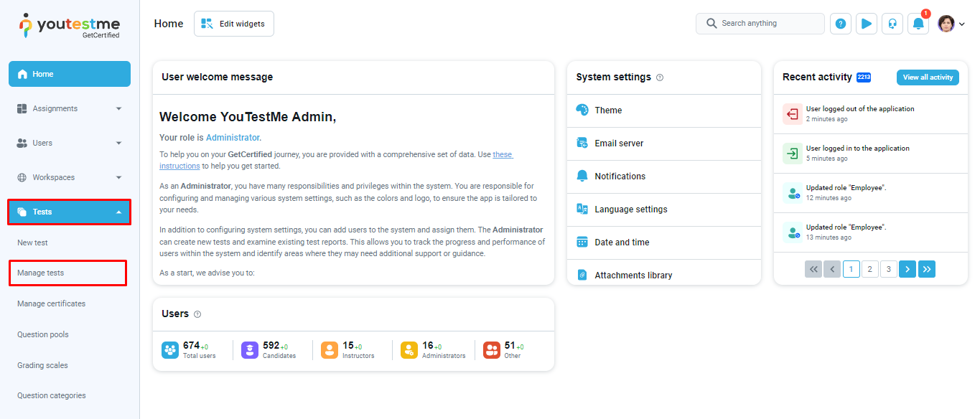Click the Candidates icon

tap(250, 350)
